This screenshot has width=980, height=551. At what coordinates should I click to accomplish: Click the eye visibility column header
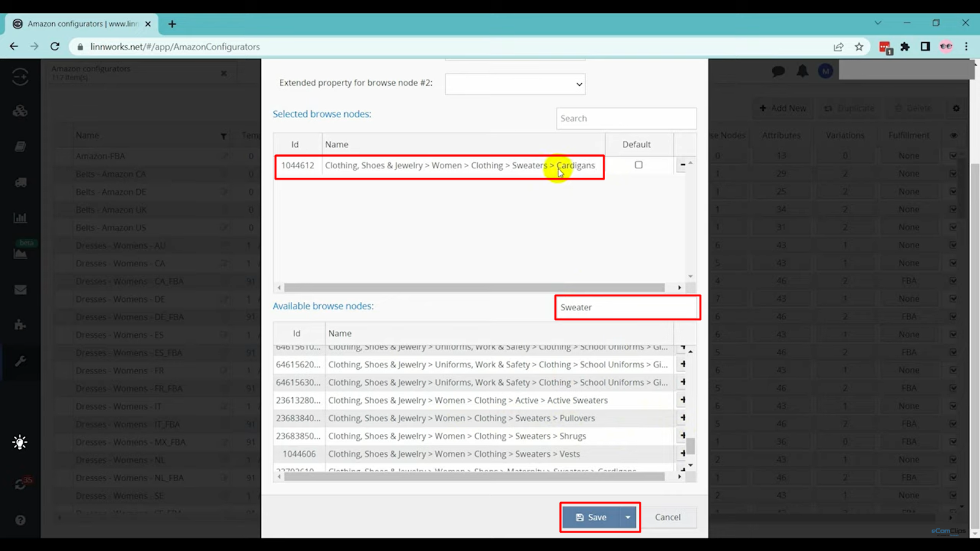954,135
